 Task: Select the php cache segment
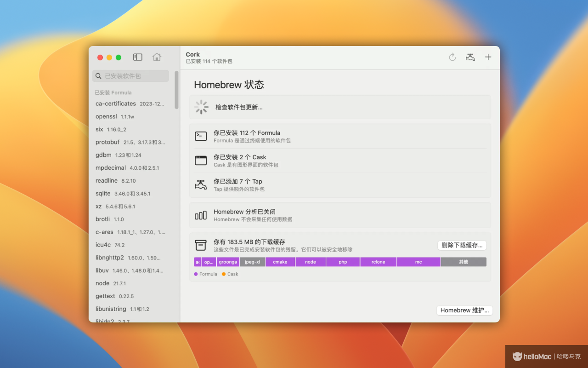(343, 262)
